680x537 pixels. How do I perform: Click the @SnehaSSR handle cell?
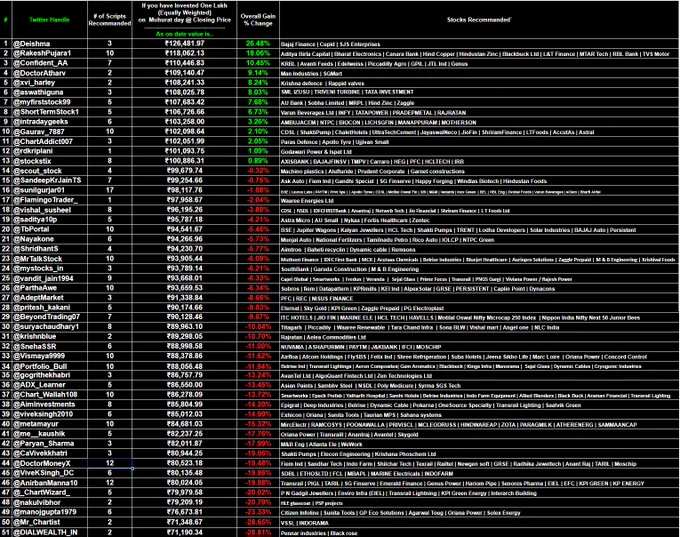point(50,347)
